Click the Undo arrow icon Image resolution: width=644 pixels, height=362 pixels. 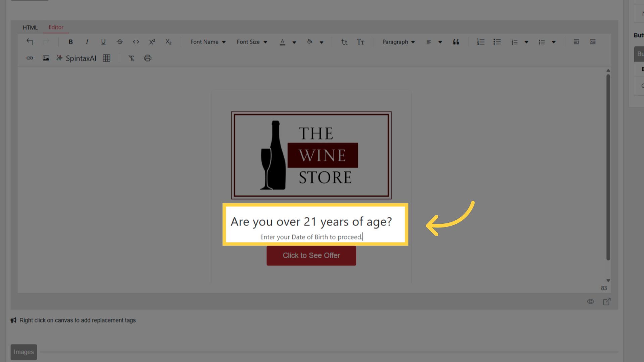point(30,42)
